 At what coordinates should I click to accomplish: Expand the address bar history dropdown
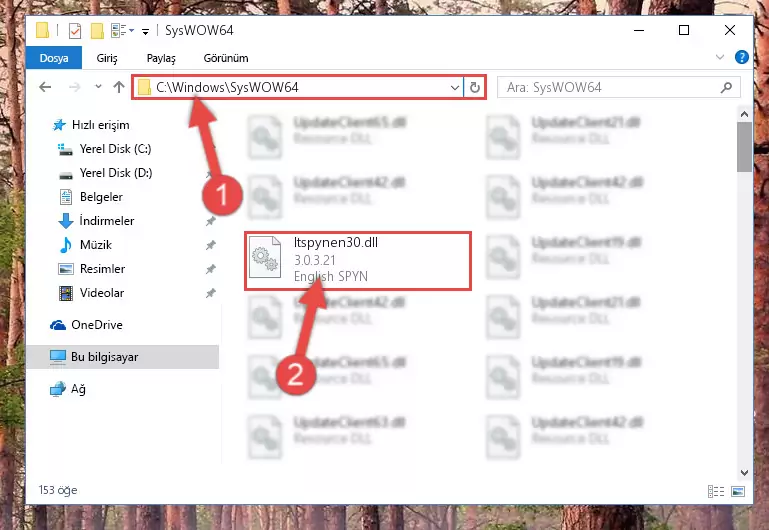455,87
